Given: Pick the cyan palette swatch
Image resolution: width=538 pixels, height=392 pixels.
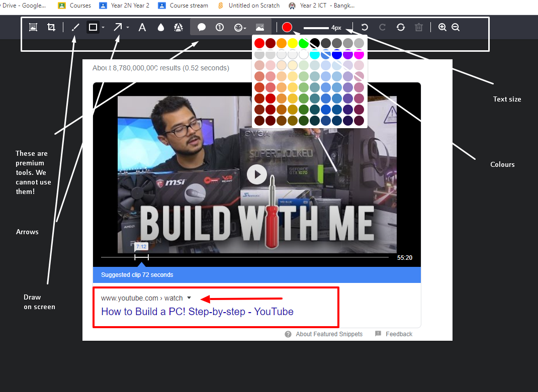Looking at the screenshot, I should pos(315,54).
